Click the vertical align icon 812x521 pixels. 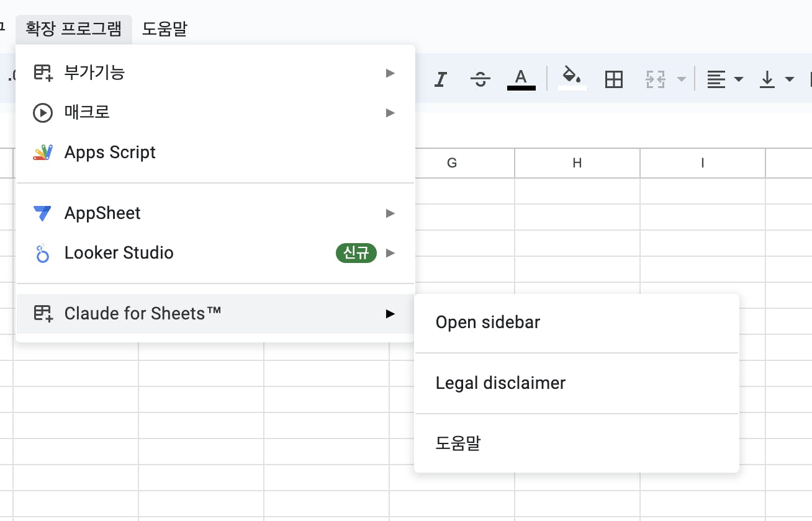click(x=768, y=79)
